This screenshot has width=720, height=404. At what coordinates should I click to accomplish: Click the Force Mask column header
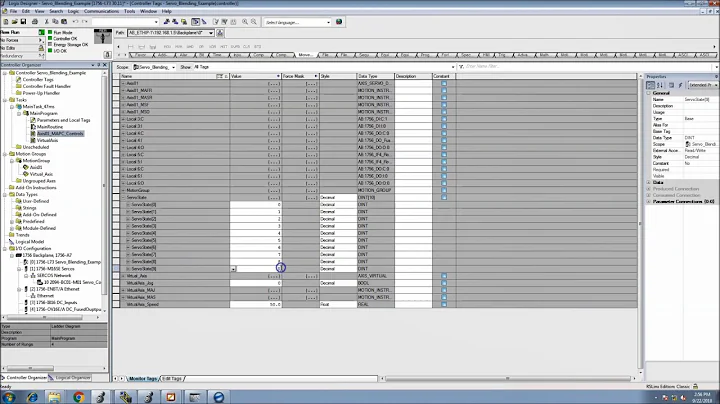click(x=300, y=76)
